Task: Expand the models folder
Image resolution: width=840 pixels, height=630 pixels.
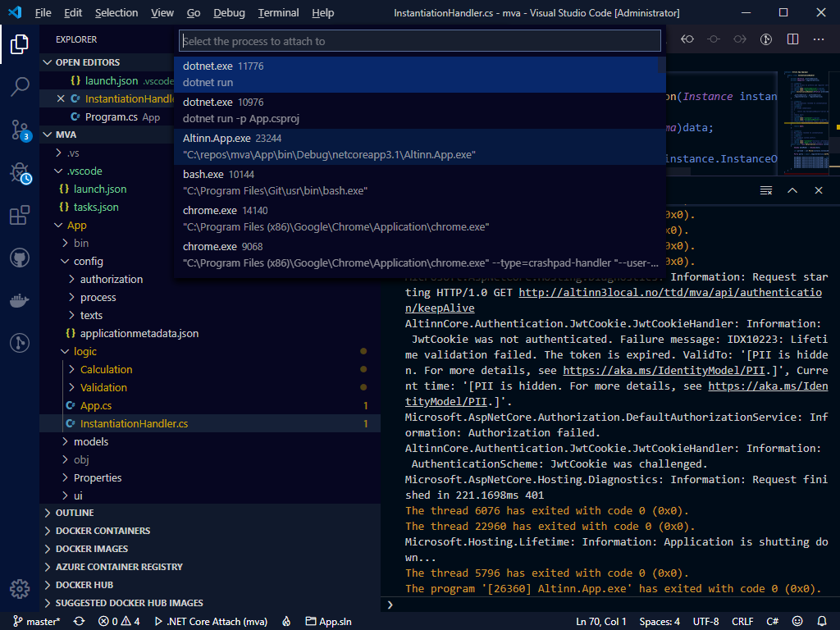Action: pos(90,441)
